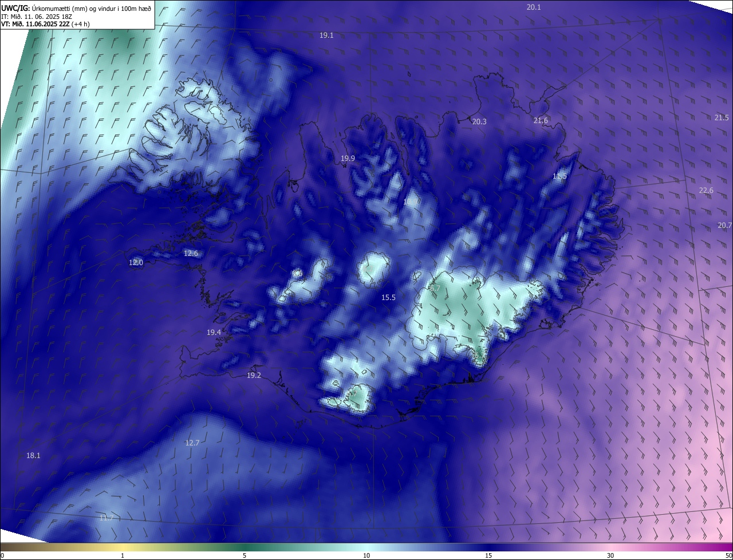Click the 22.6 value label
Image resolution: width=733 pixels, height=560 pixels.
(706, 190)
